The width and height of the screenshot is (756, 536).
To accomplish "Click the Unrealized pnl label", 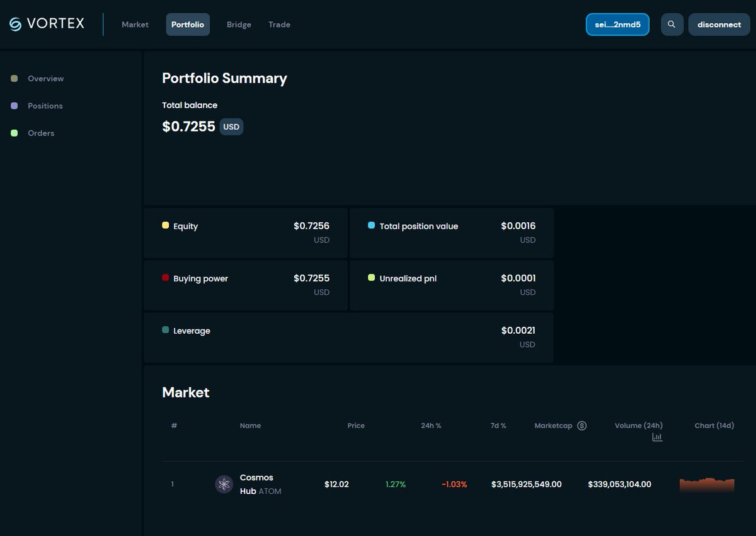I will [x=408, y=278].
